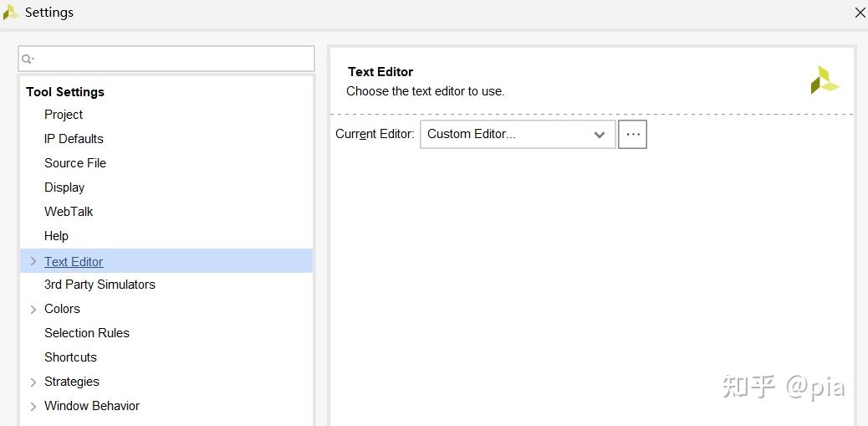Click the Vivado logo in title bar
The image size is (868, 426).
pos(11,13)
